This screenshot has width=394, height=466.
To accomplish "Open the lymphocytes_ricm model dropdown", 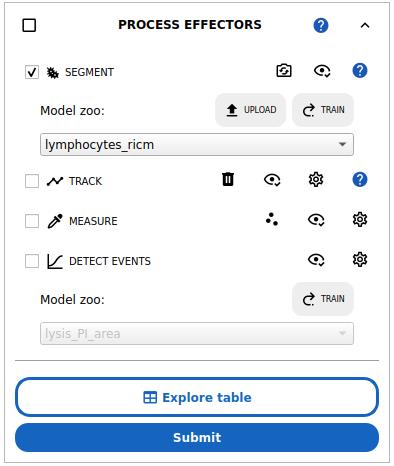I will click(x=197, y=145).
